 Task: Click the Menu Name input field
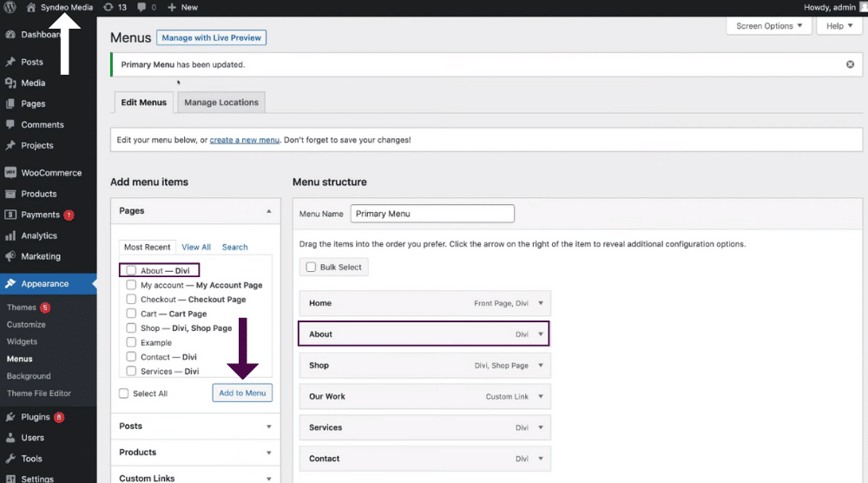432,214
